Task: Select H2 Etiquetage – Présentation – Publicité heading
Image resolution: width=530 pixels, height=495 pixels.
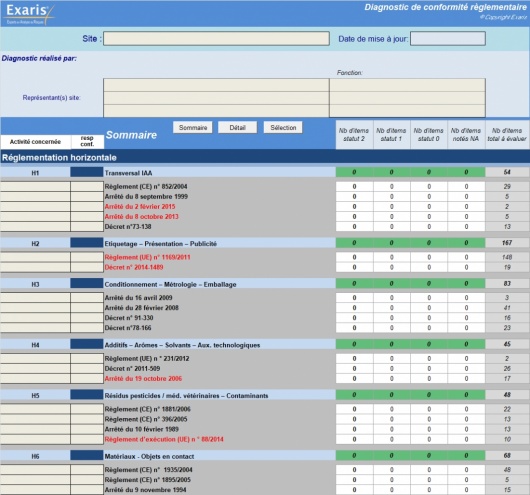Action: 161,244
